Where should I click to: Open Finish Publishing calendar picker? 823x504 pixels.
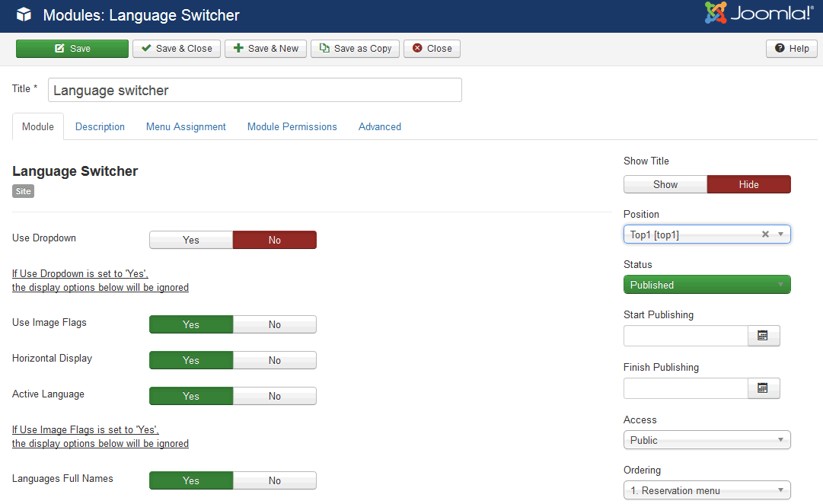pyautogui.click(x=763, y=388)
